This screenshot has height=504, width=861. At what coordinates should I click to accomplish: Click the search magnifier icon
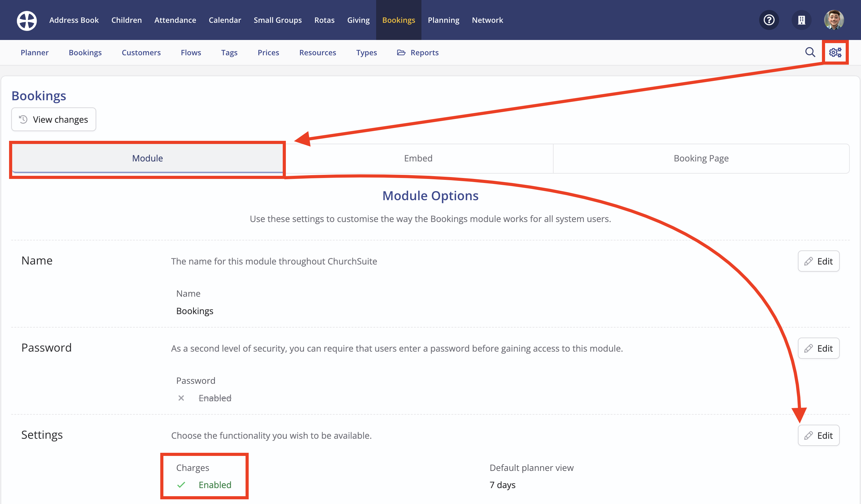(810, 52)
